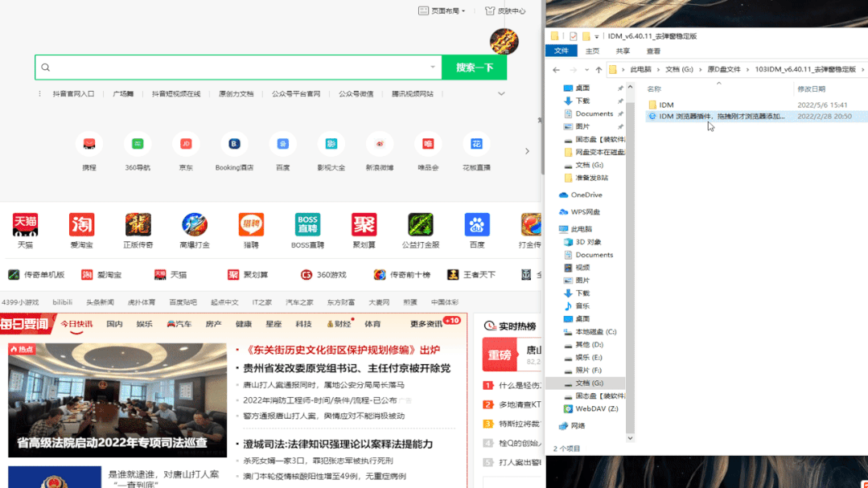Click 原D盘文件 in address breadcrumb

tap(723, 70)
